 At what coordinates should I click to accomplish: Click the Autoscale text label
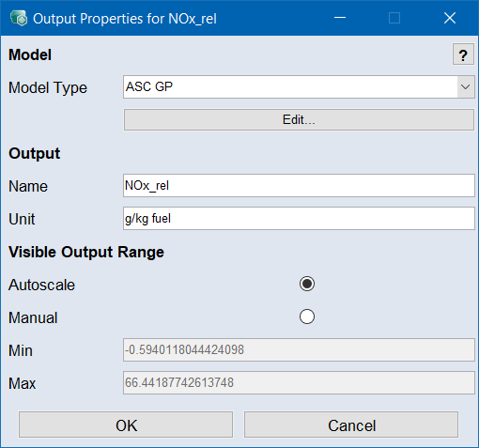point(41,285)
